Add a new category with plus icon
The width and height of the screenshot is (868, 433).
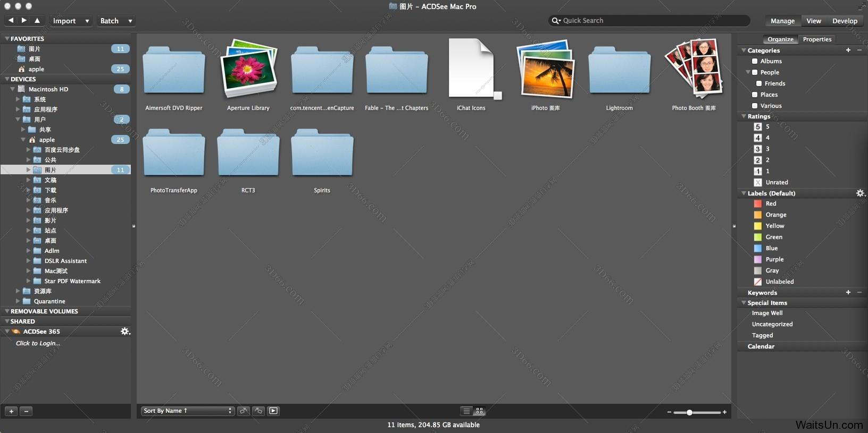coord(848,50)
